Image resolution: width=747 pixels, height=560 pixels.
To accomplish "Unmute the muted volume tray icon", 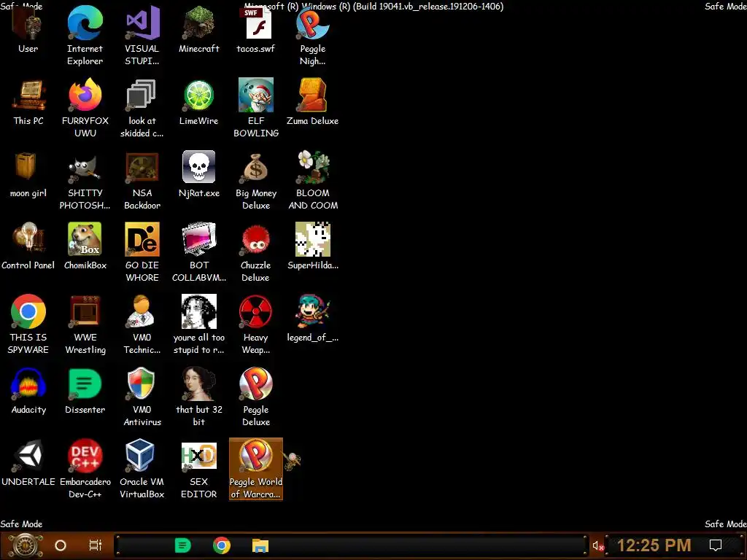I will [x=598, y=545].
